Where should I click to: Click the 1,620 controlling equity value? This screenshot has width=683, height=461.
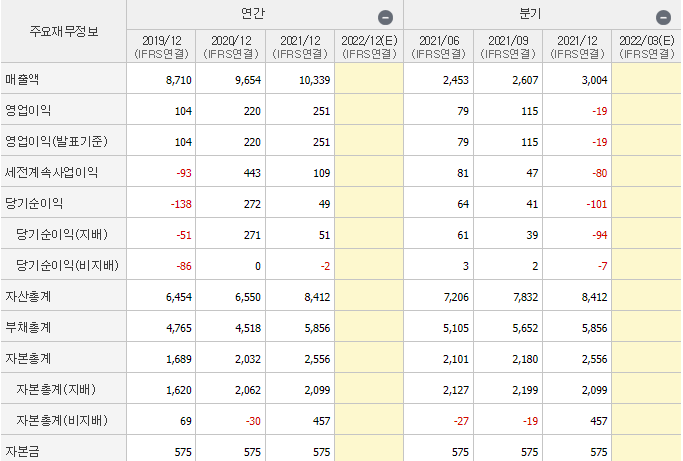pyautogui.click(x=179, y=390)
